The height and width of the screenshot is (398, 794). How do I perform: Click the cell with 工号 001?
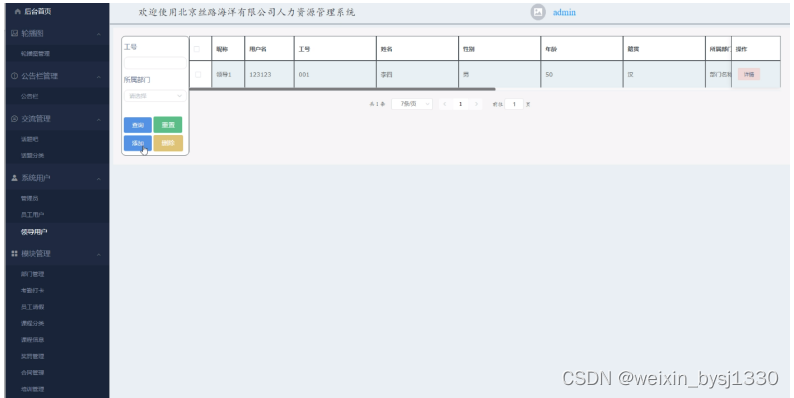(335, 74)
